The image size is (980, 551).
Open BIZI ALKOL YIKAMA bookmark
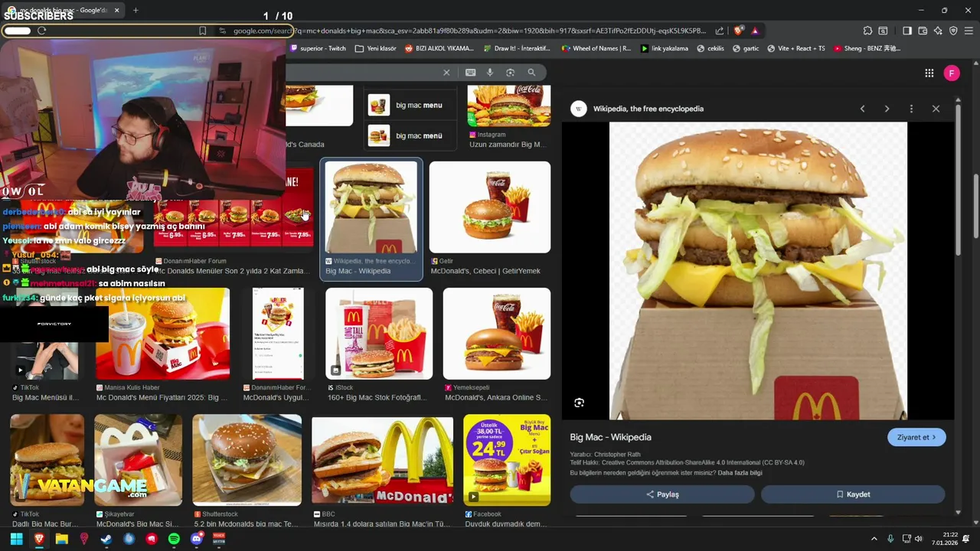click(439, 48)
